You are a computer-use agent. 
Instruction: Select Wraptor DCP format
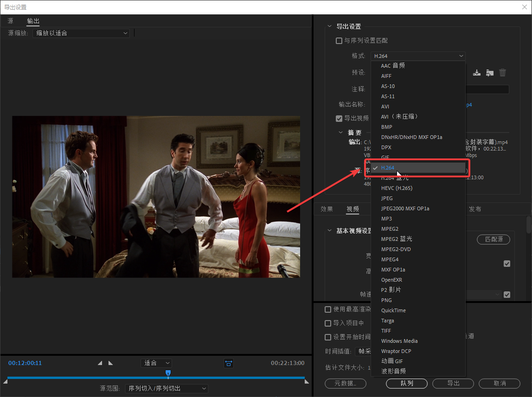click(418, 351)
